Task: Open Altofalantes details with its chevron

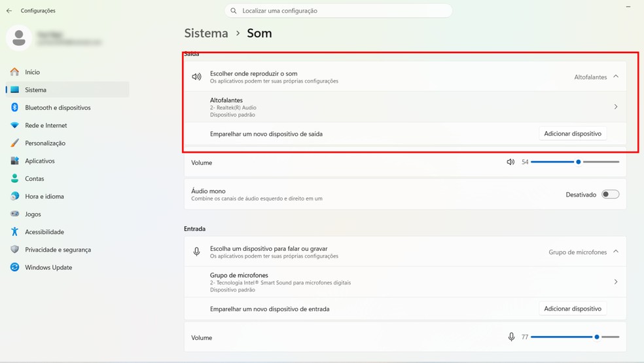Action: [616, 107]
